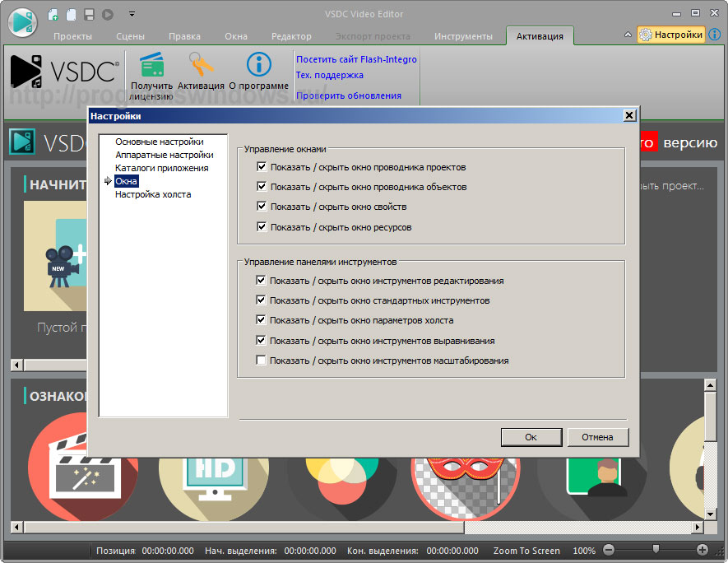The image size is (728, 563).
Task: Open the Правка ribbon tab
Action: pos(184,36)
